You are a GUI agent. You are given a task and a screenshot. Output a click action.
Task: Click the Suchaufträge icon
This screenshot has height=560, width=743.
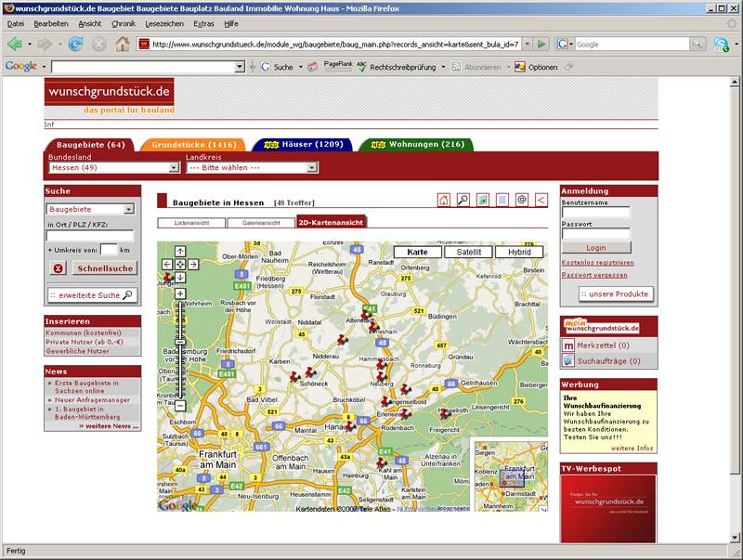point(568,360)
